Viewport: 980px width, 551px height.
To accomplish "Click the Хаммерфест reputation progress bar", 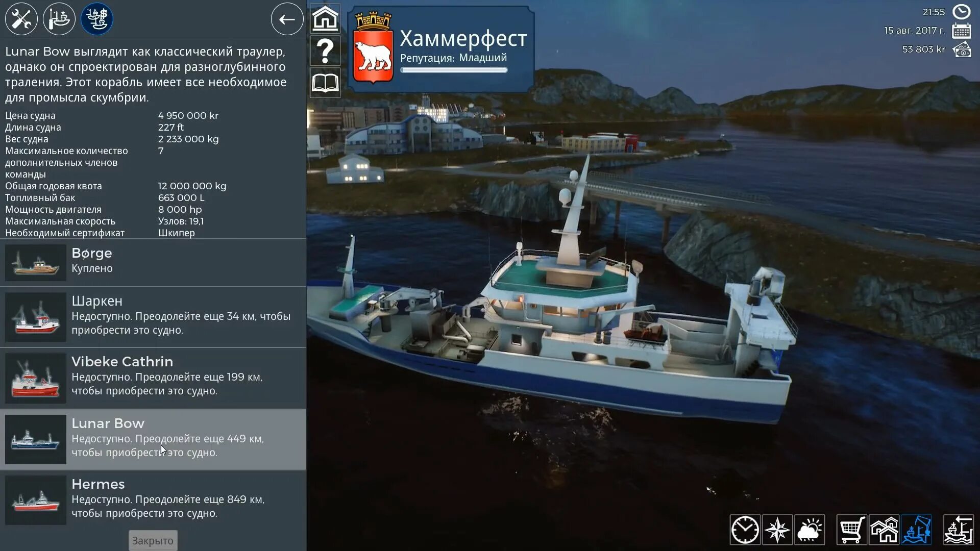I will click(x=454, y=70).
